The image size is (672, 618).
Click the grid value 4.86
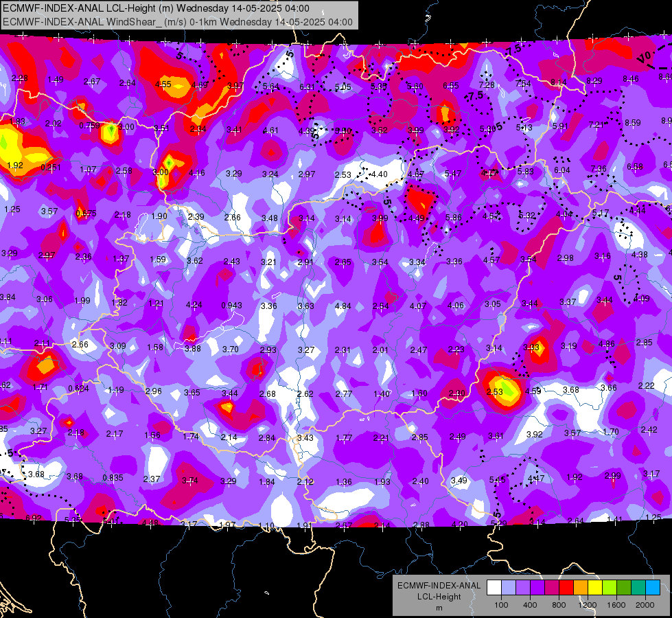(606, 343)
